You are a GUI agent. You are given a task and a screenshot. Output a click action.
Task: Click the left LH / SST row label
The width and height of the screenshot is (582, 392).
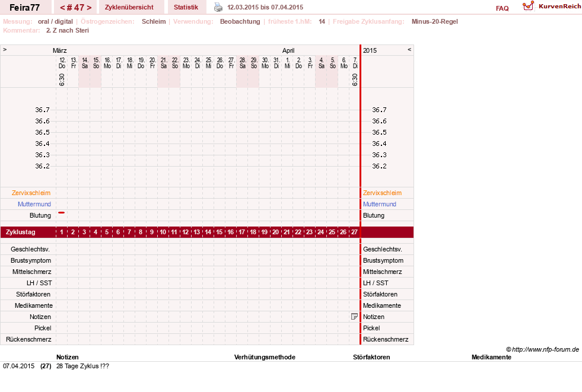[39, 283]
